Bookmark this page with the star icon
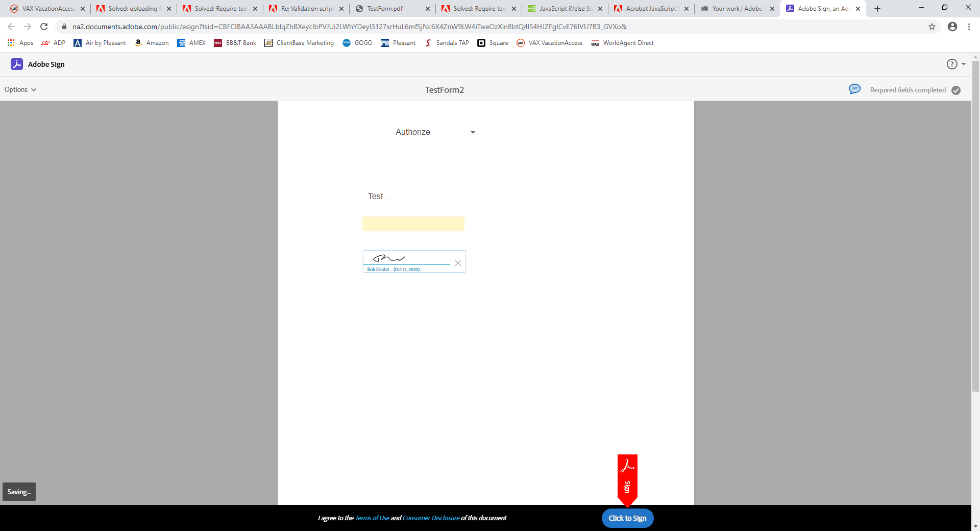Screen dimensions: 980x531 (x=932, y=27)
